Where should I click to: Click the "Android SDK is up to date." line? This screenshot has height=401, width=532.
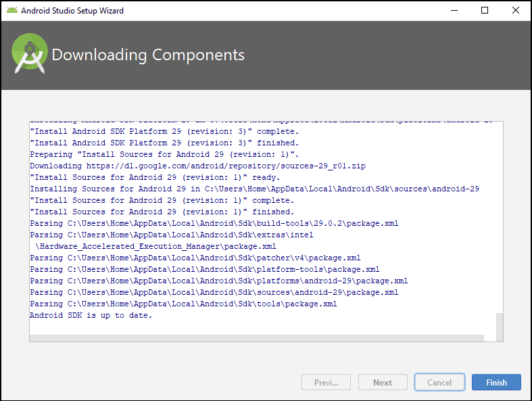pos(91,315)
